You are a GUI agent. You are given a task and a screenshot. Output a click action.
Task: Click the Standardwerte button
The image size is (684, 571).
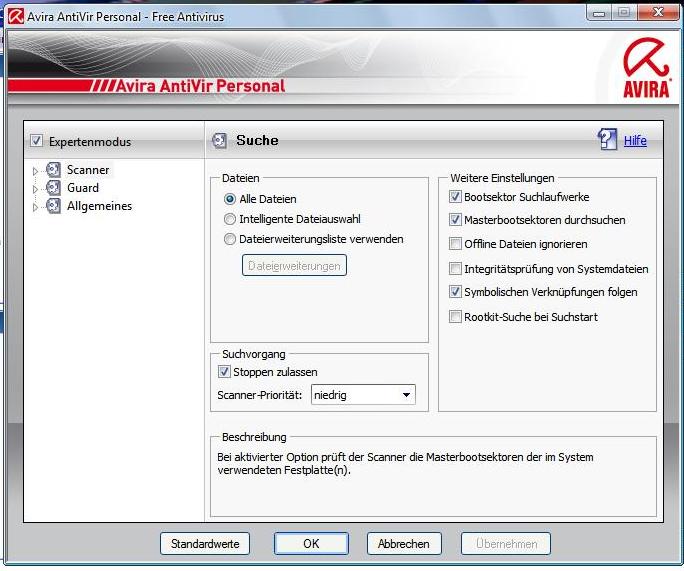[205, 544]
